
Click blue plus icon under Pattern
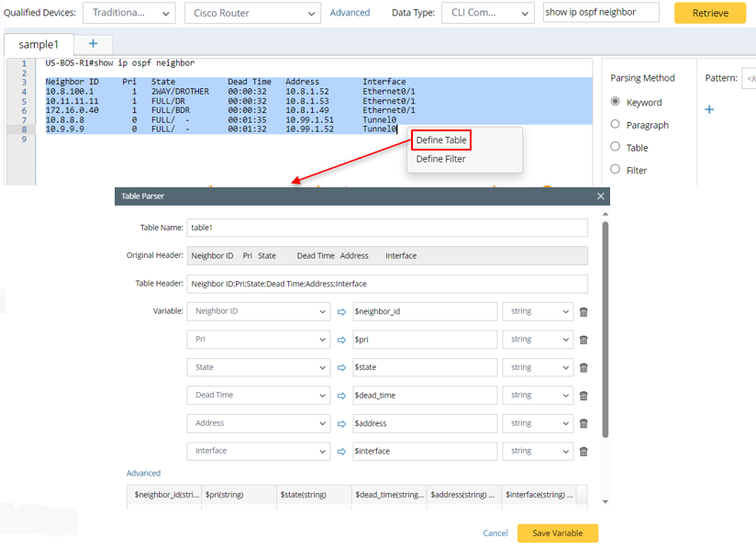tap(708, 110)
